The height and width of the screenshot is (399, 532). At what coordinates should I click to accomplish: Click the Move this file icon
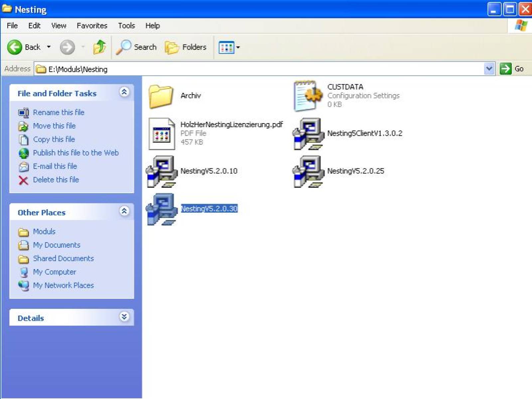[x=23, y=126]
